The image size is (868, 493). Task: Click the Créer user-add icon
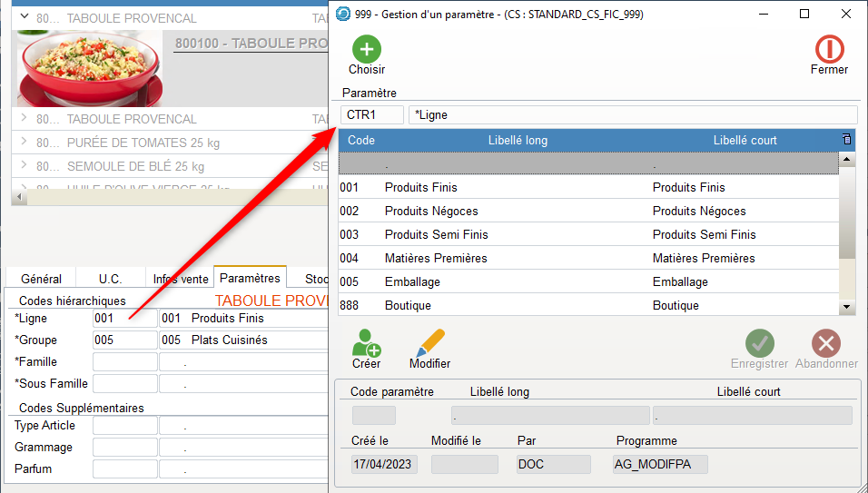pos(366,343)
